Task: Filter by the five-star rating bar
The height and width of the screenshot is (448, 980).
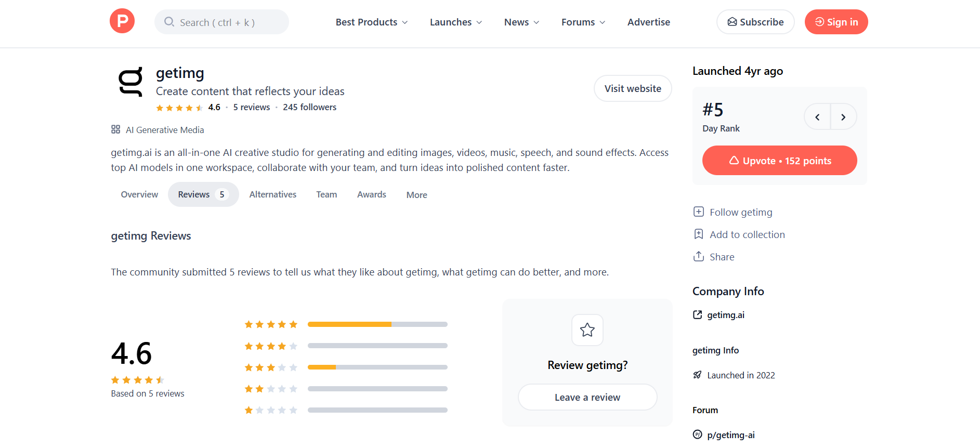Action: tap(377, 324)
